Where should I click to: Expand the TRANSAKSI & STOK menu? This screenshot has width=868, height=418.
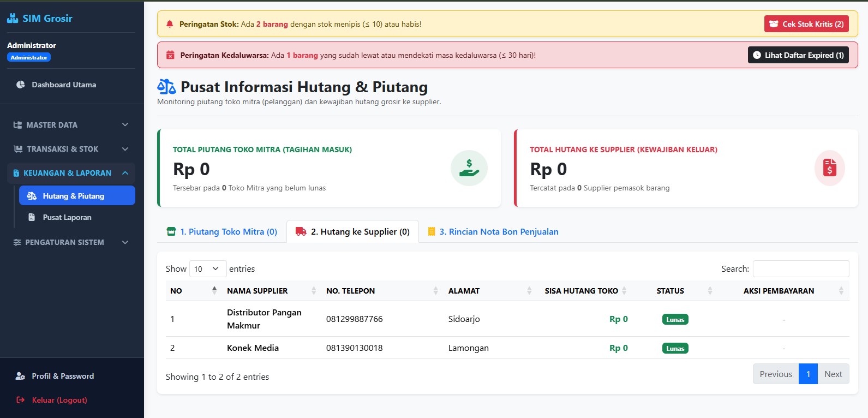pos(71,149)
